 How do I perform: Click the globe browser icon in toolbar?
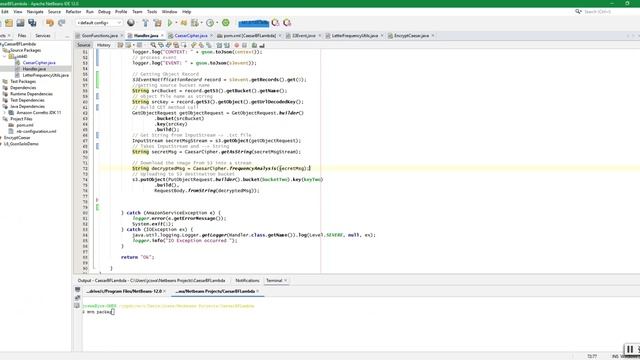coord(131,23)
